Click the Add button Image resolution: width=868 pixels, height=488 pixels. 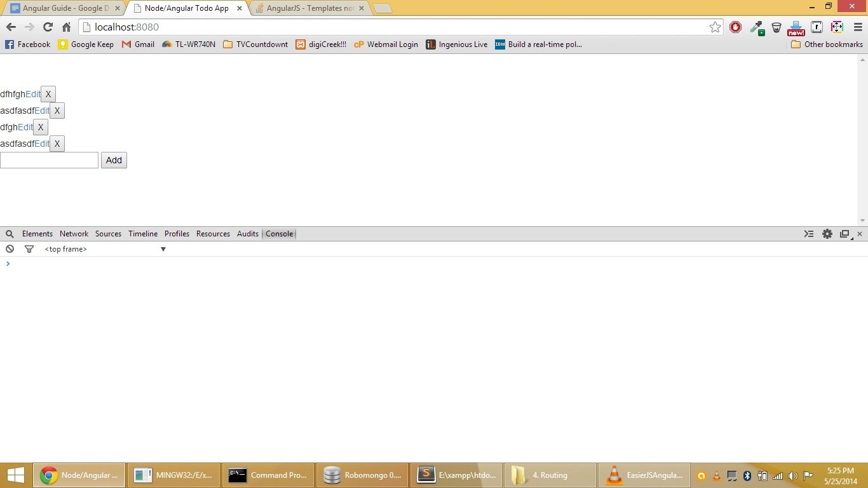(x=114, y=160)
